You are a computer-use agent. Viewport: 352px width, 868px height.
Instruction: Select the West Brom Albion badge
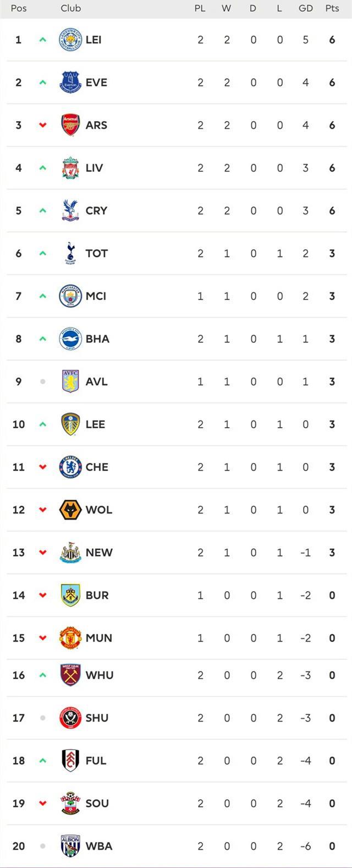(70, 846)
